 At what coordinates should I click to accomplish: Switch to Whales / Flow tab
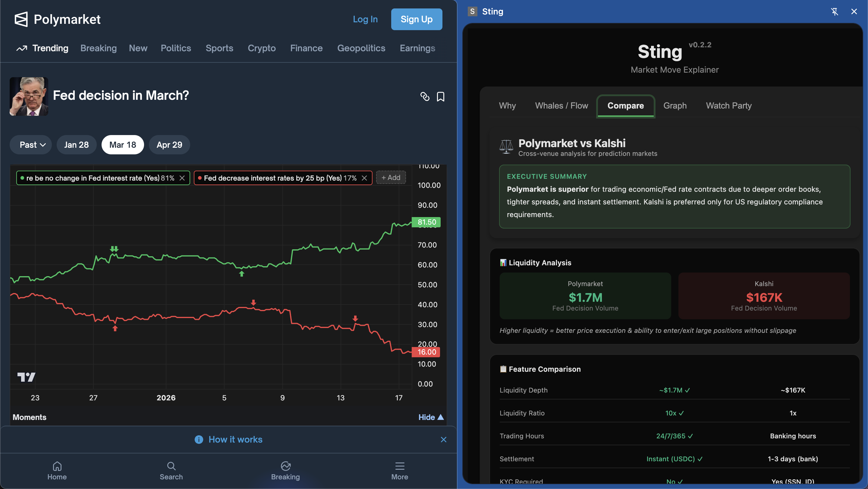coord(561,106)
